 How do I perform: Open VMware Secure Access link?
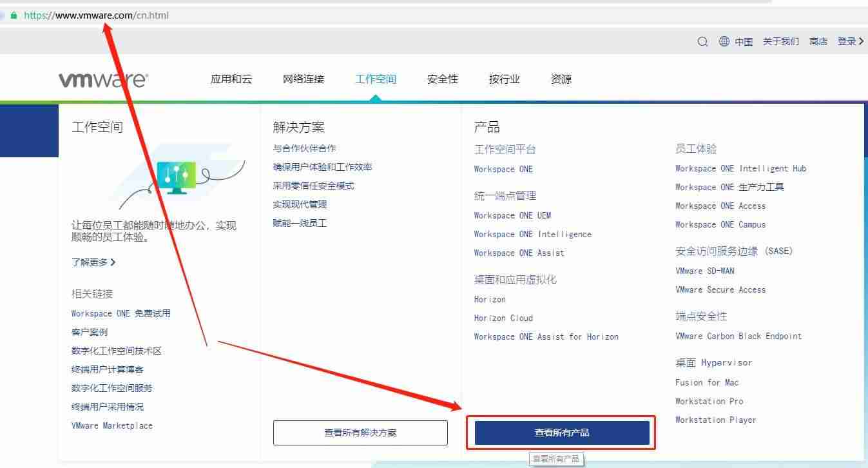(x=720, y=289)
